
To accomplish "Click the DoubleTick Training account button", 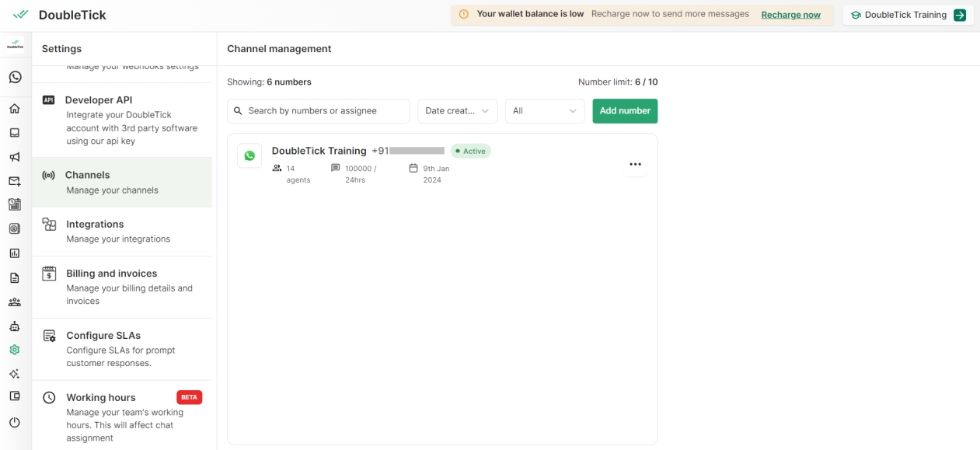I will [907, 15].
